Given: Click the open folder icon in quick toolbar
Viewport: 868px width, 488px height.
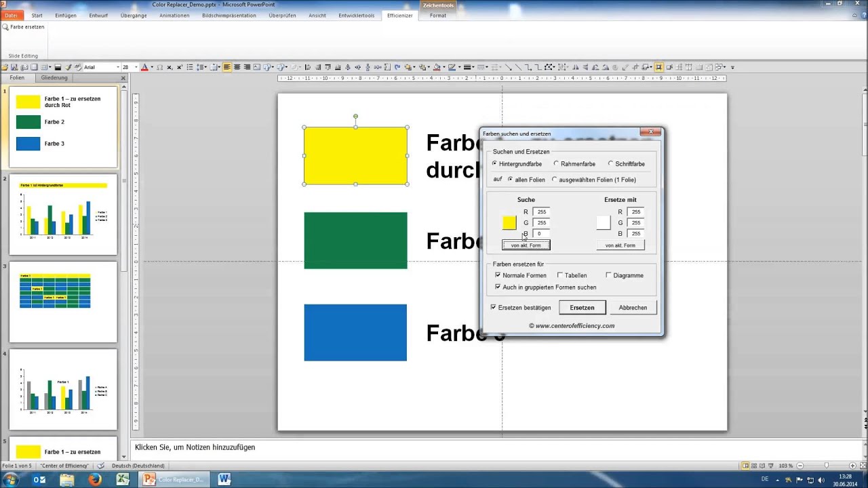Looking at the screenshot, I should point(5,67).
